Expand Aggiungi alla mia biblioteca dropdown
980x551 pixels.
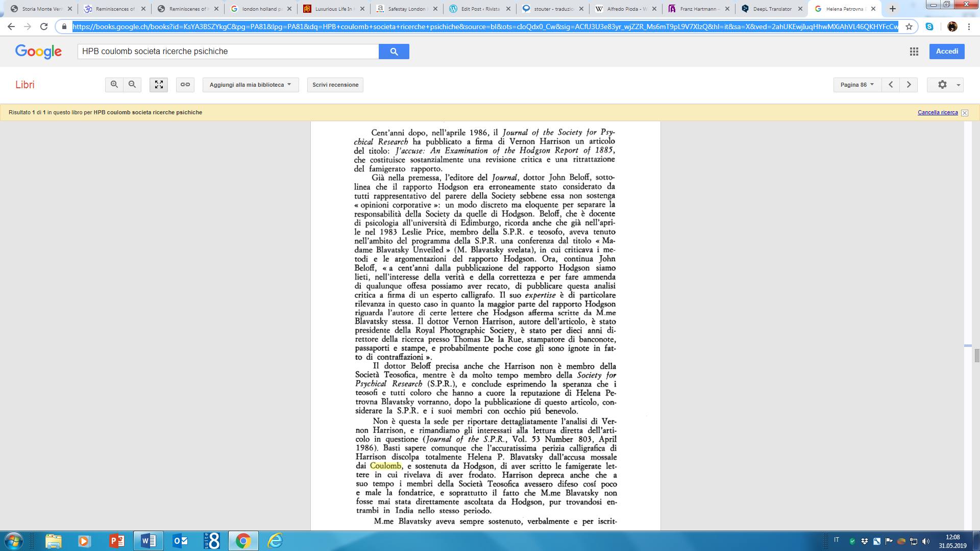[250, 85]
